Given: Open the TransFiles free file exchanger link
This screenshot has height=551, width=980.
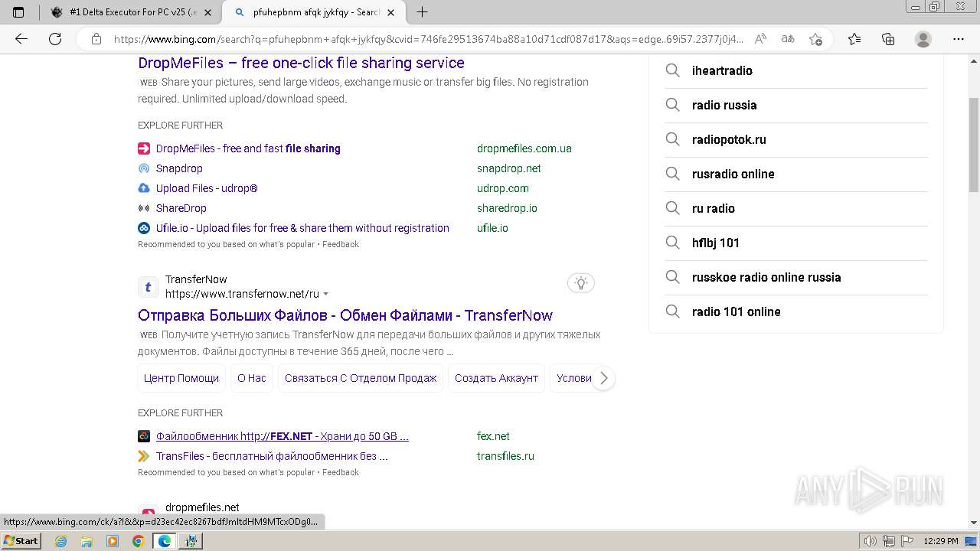Looking at the screenshot, I should [272, 456].
